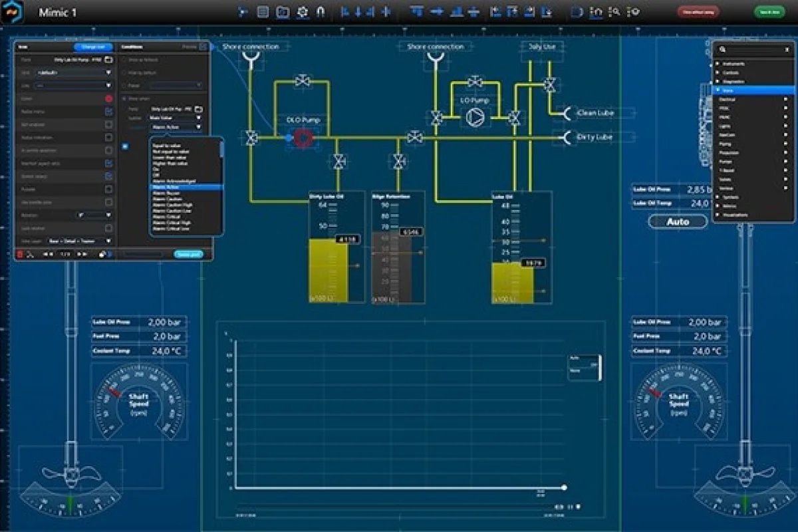Click the chart legend box with Auto entry

585,367
